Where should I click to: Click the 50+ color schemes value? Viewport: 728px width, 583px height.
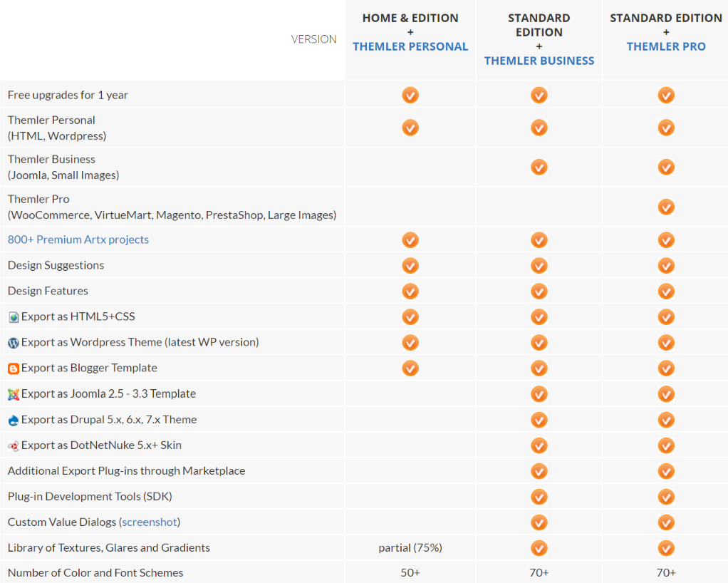(x=410, y=572)
